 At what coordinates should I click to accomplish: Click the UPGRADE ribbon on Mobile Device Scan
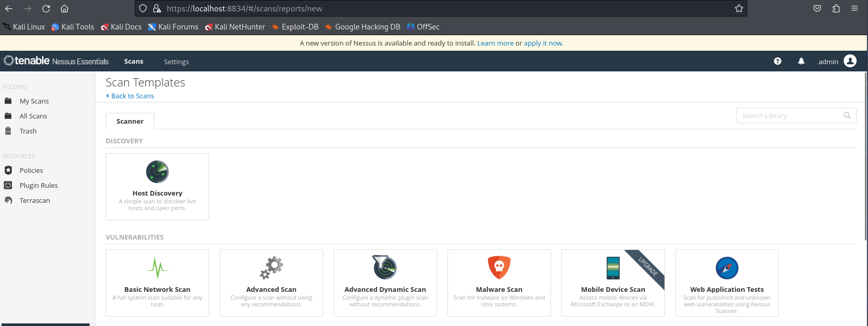pos(648,266)
